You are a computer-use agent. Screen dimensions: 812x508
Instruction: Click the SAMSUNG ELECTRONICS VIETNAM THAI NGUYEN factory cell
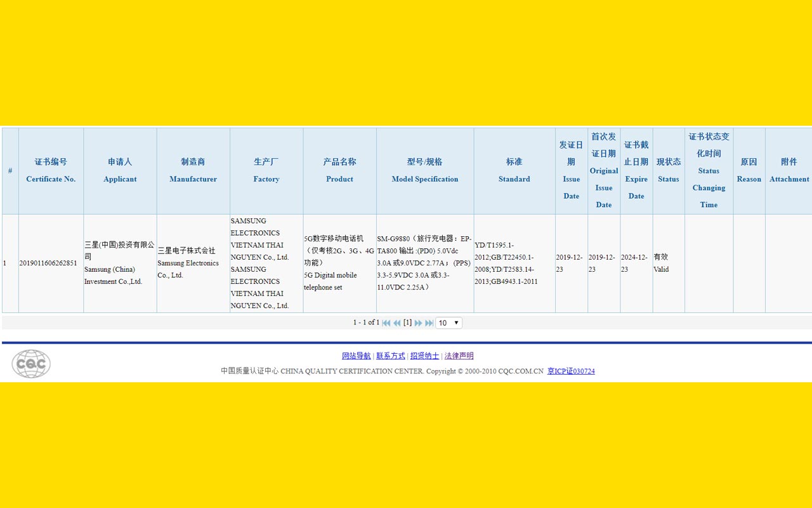pyautogui.click(x=266, y=263)
